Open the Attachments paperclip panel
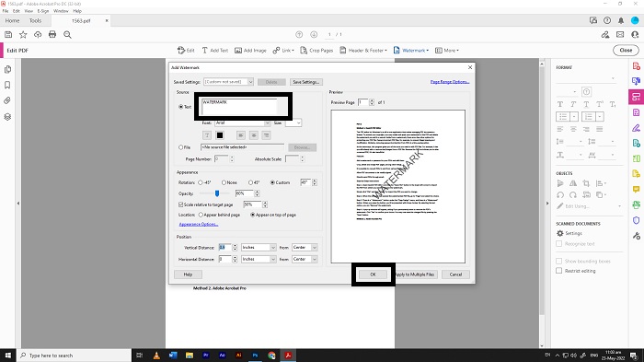This screenshot has width=644, height=362. [x=7, y=100]
